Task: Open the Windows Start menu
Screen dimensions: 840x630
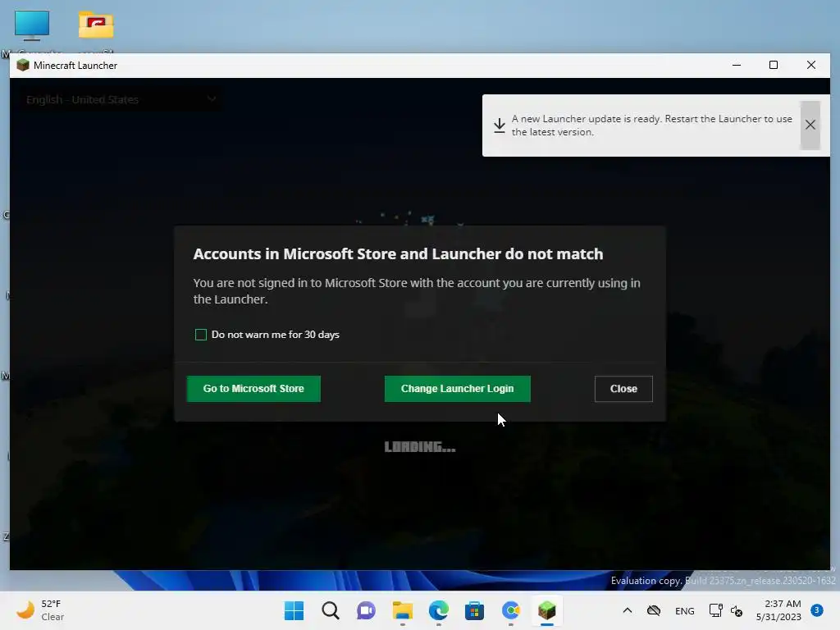Action: pos(294,610)
